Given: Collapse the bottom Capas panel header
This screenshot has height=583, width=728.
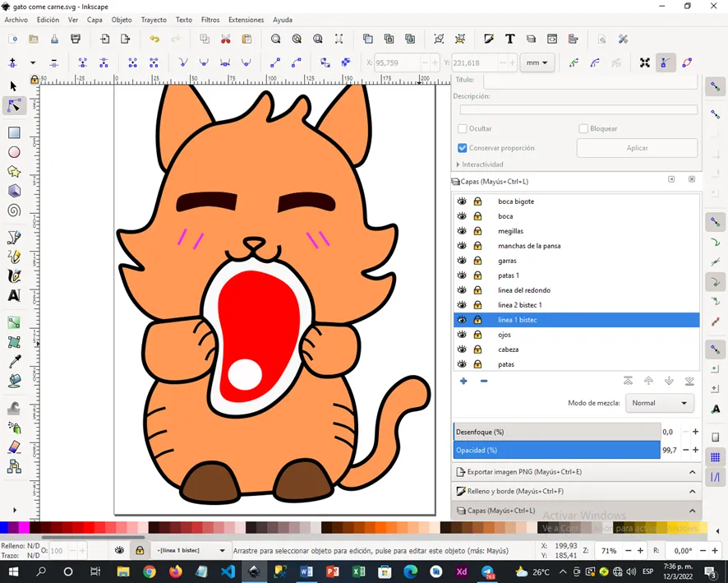Looking at the screenshot, I should (x=576, y=511).
